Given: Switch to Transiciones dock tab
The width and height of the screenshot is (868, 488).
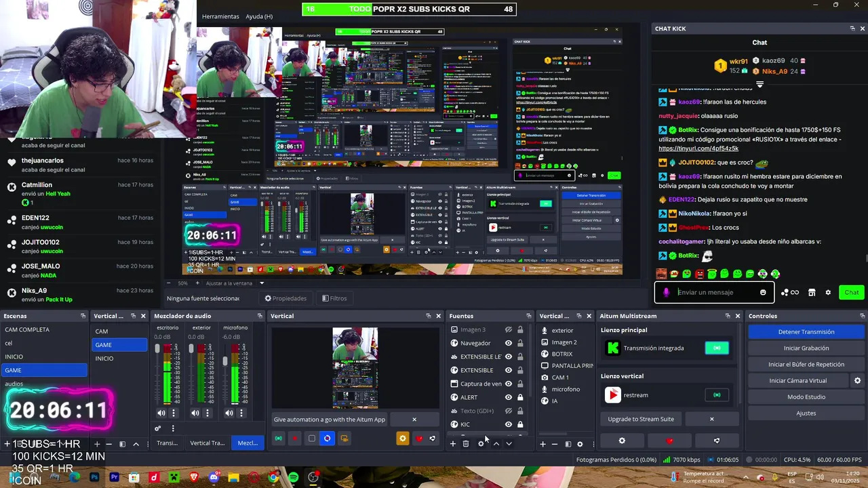Looking at the screenshot, I should [167, 443].
